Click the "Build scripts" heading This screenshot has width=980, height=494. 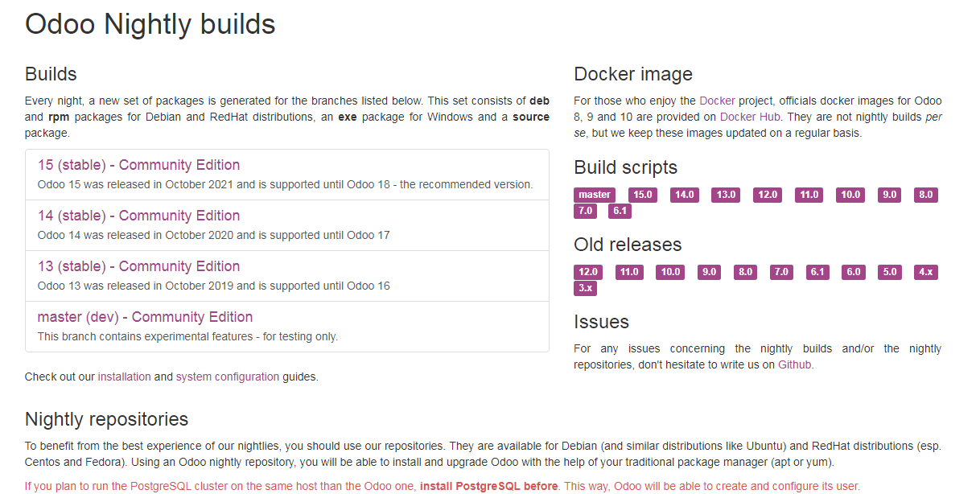point(626,168)
